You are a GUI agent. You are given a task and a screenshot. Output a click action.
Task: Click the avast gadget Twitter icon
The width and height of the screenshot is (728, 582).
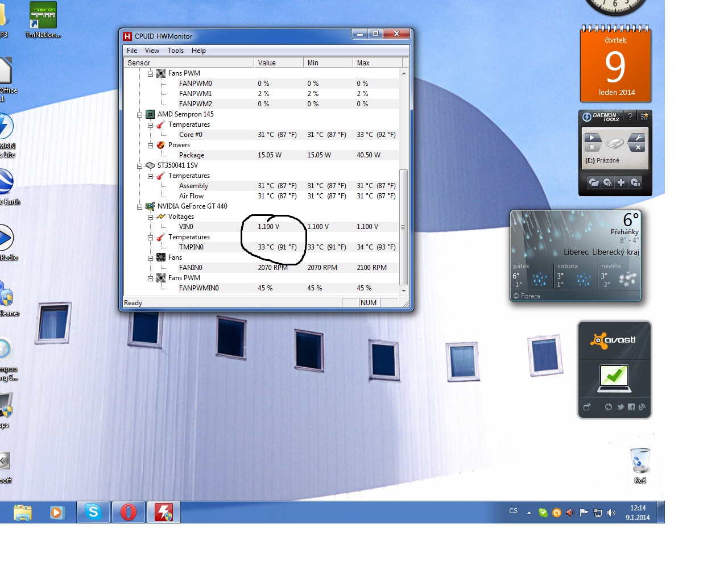coord(621,407)
